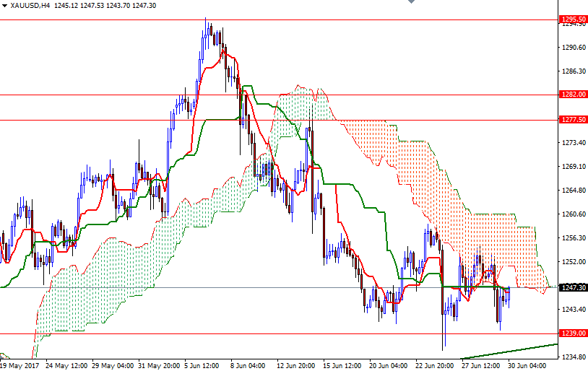Click the 1290.60 price scale value

[x=574, y=48]
